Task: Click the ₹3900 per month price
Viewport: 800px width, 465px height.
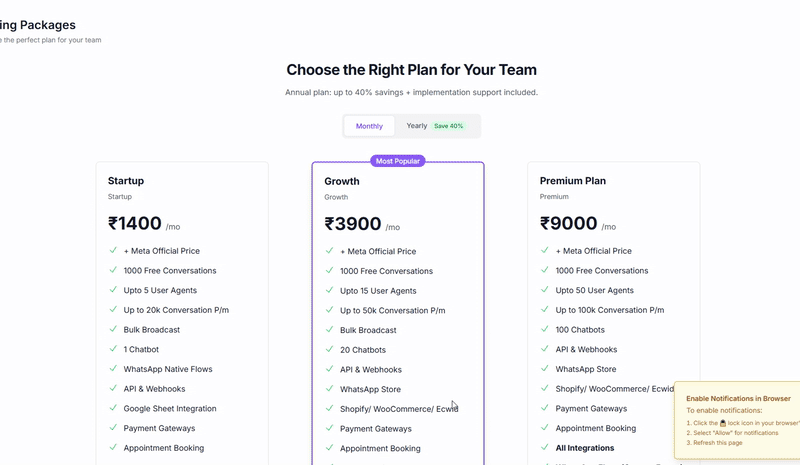Action: [353, 224]
